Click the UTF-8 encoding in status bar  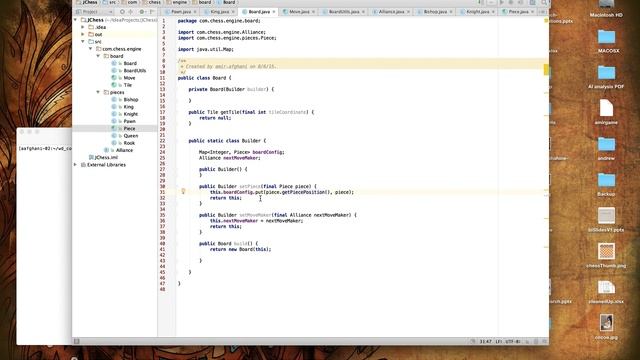(x=513, y=341)
